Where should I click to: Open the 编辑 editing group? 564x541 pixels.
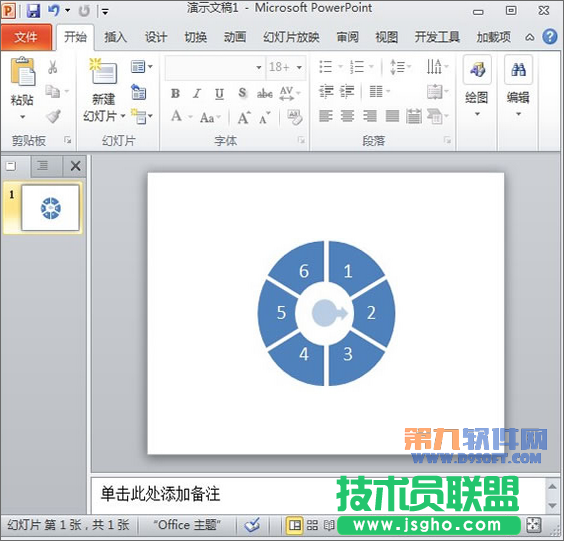(518, 86)
